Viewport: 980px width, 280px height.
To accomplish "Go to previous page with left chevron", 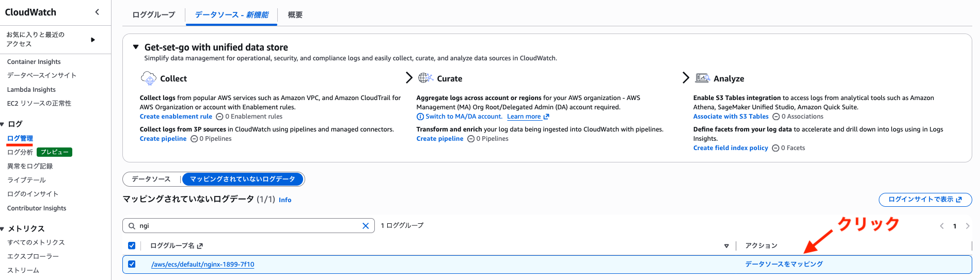I will point(942,226).
